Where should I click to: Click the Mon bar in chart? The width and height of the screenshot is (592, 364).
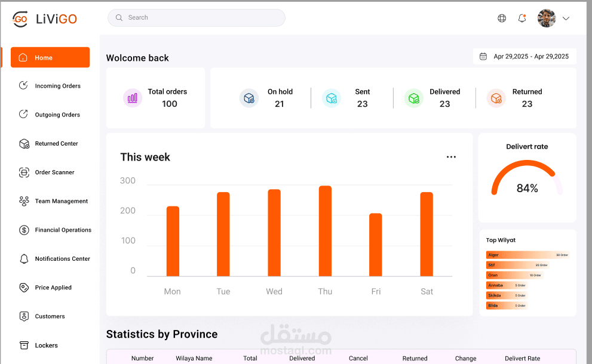click(x=173, y=241)
